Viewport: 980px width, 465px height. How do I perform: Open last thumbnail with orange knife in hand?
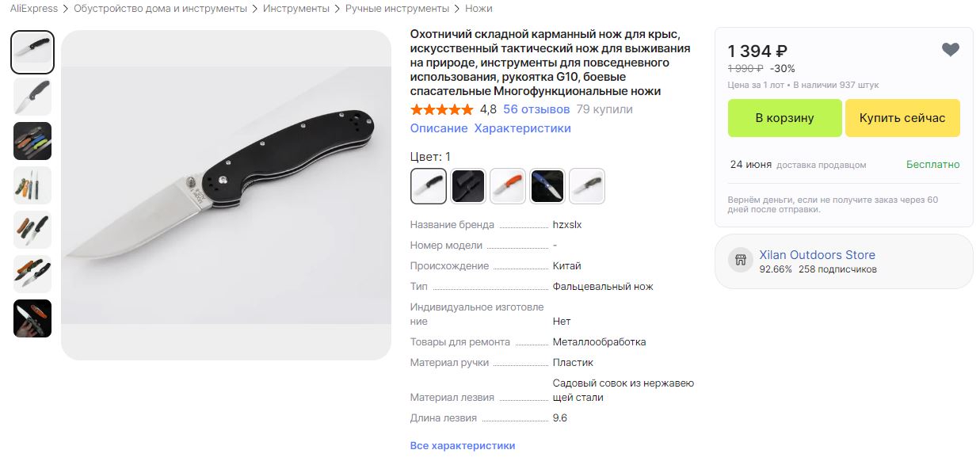[x=32, y=318]
